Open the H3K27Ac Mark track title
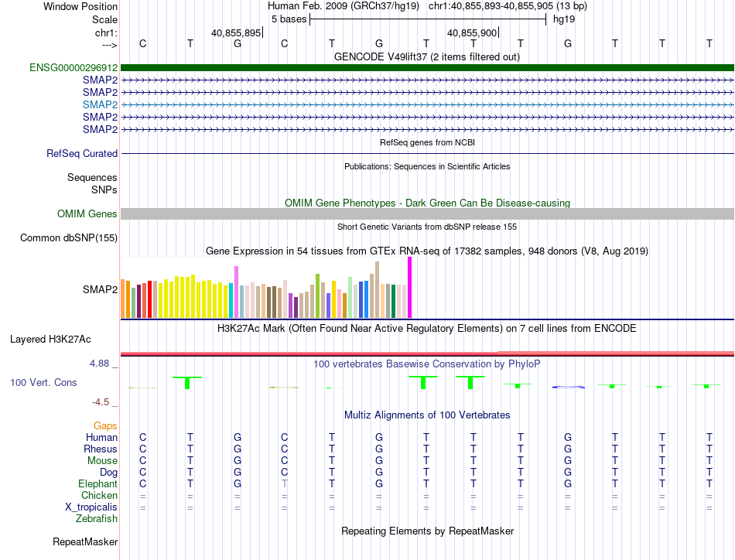 [427, 329]
